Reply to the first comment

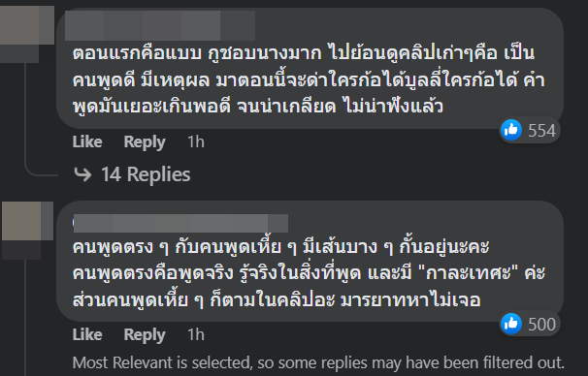click(x=145, y=141)
